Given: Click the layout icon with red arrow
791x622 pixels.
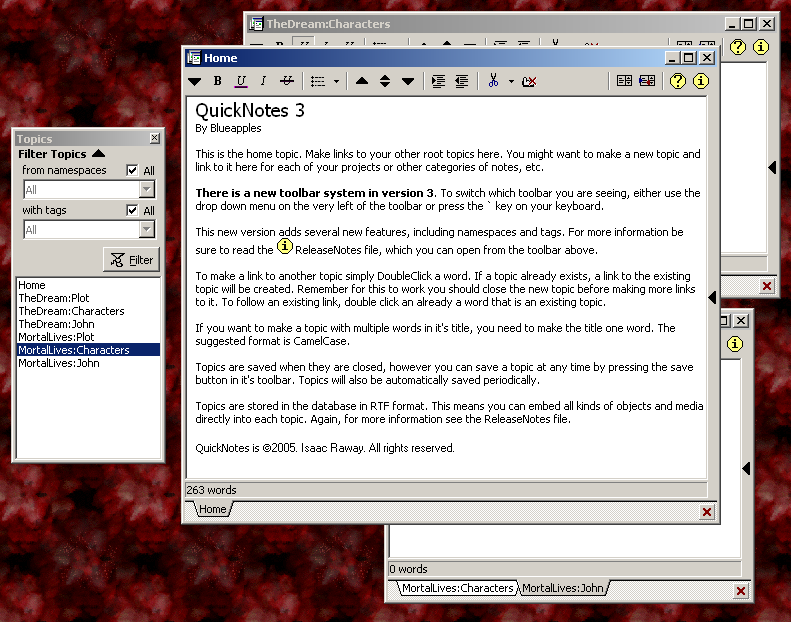Looking at the screenshot, I should click(x=647, y=81).
